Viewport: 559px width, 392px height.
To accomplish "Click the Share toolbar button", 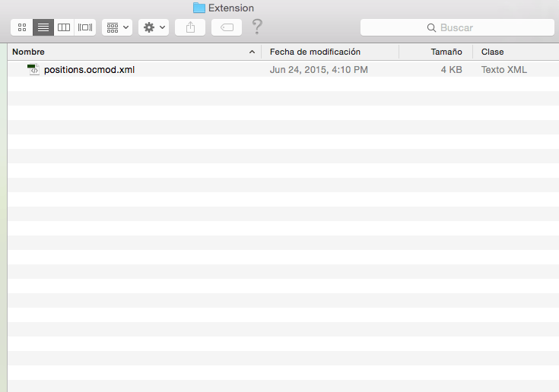I will click(x=190, y=27).
